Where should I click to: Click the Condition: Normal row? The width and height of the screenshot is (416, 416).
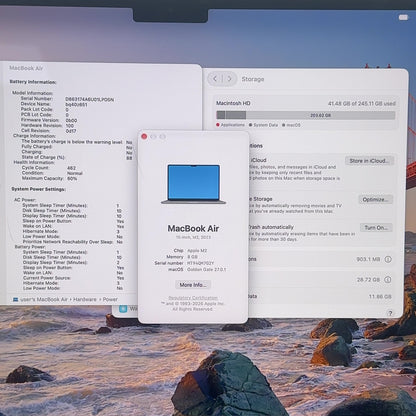[52, 173]
